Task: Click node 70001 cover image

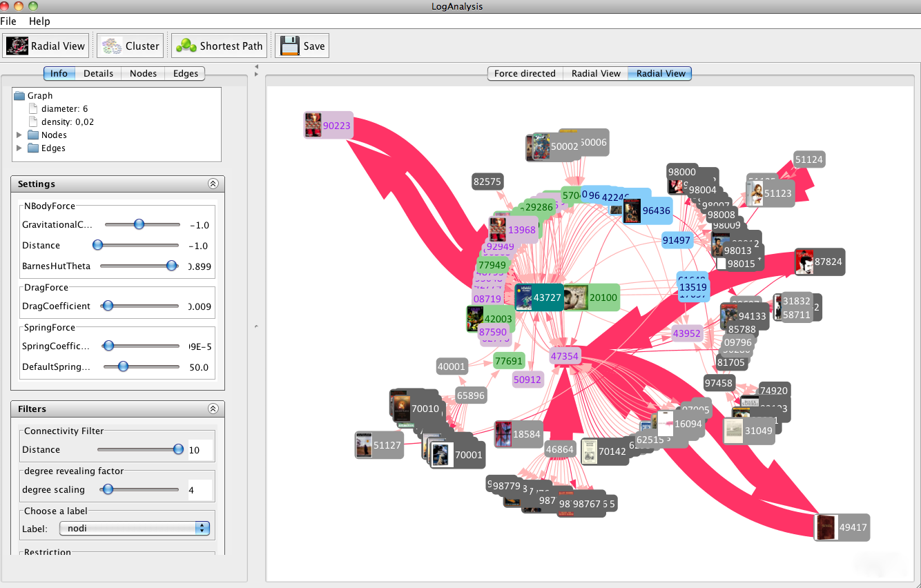Action: pyautogui.click(x=442, y=455)
